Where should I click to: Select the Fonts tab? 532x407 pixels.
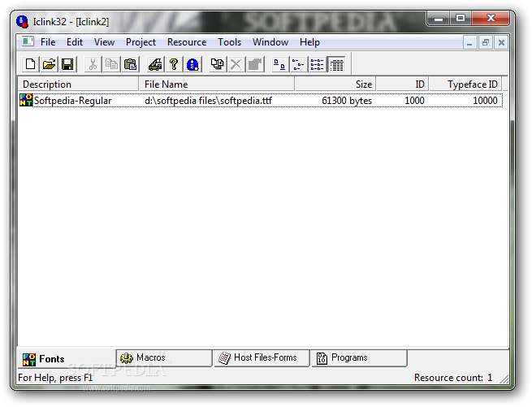pyautogui.click(x=66, y=358)
